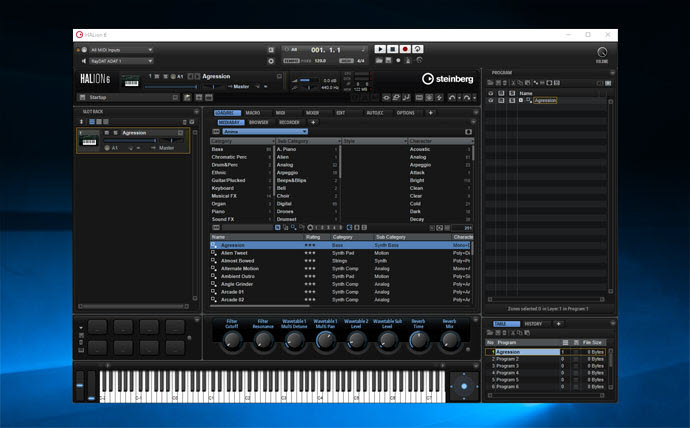The height and width of the screenshot is (428, 690).
Task: Turn the main Volume knob
Action: point(601,52)
